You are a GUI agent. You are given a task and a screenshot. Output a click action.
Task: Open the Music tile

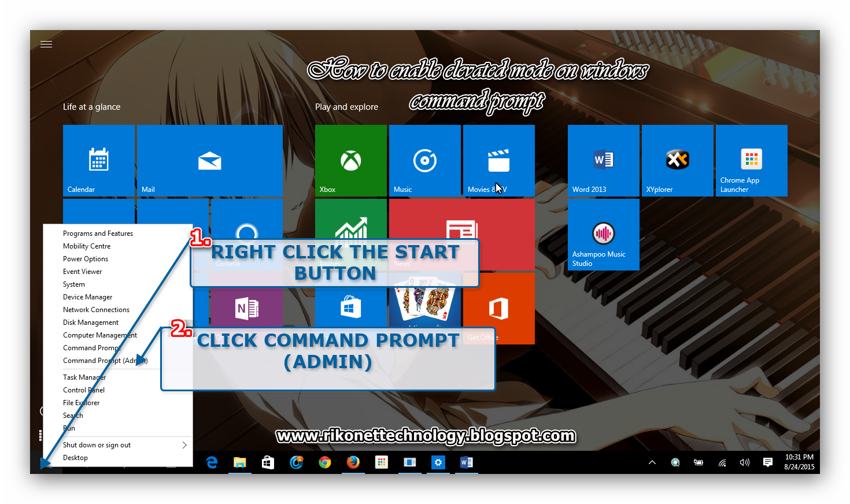(424, 160)
